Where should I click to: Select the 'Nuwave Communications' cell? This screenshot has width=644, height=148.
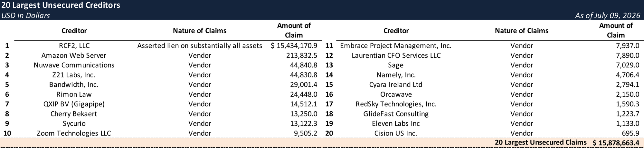pos(74,65)
